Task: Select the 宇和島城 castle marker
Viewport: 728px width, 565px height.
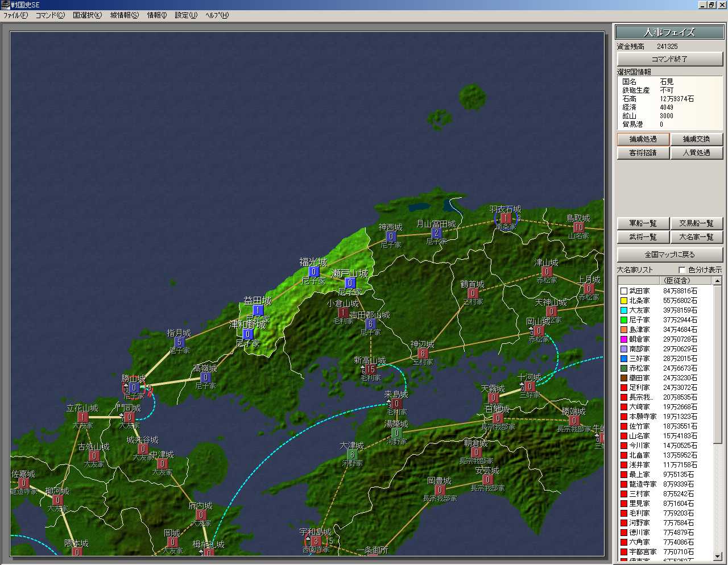Action: [316, 541]
